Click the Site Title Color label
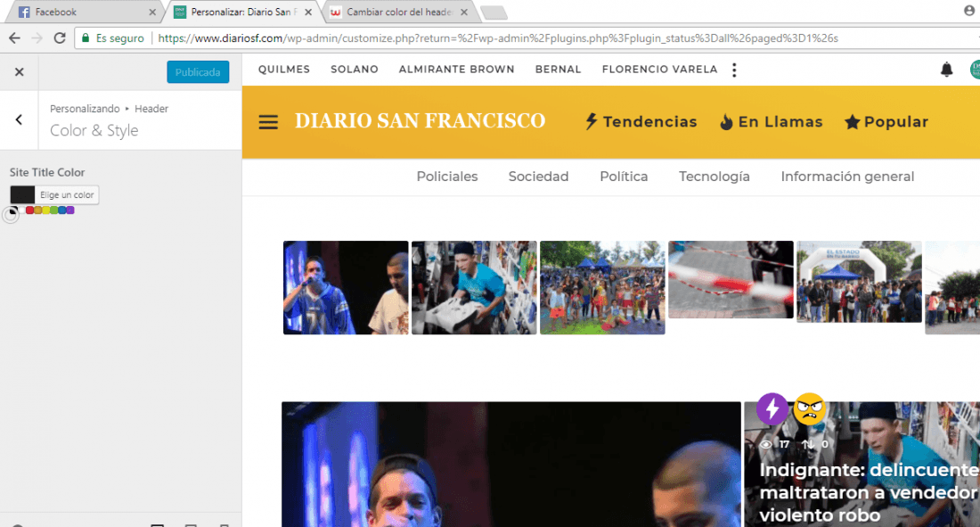Screen dimensions: 980x527 tap(47, 172)
